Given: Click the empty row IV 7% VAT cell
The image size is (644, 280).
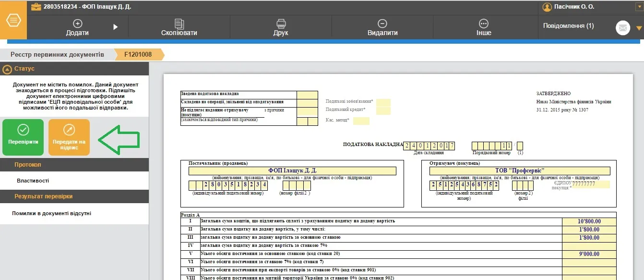Looking at the screenshot, I should pos(589,246).
